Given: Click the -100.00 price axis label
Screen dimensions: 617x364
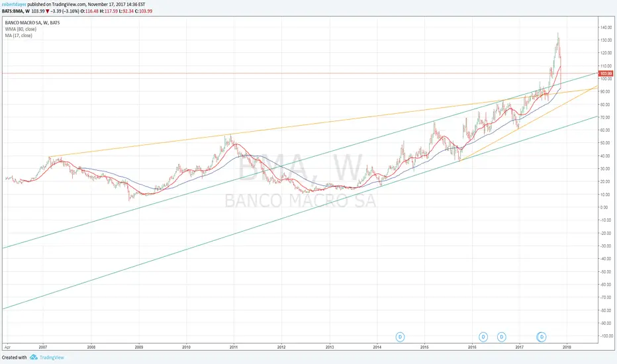Looking at the screenshot, I should pyautogui.click(x=606, y=336).
